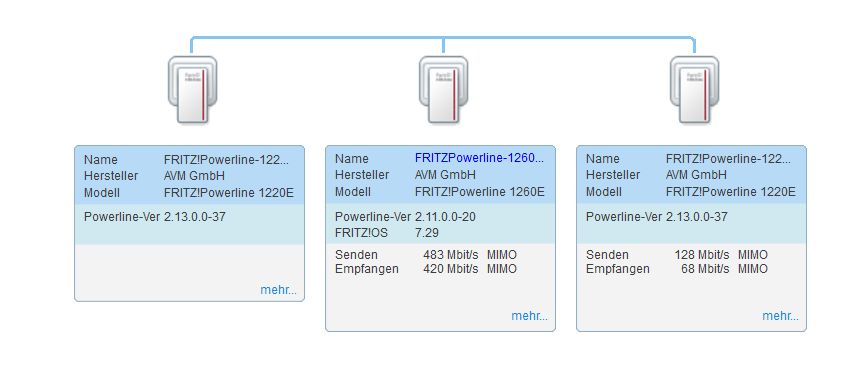Click the left FRITZ!Powerline 1220E adapter icon
844x376 pixels.
pyautogui.click(x=193, y=89)
